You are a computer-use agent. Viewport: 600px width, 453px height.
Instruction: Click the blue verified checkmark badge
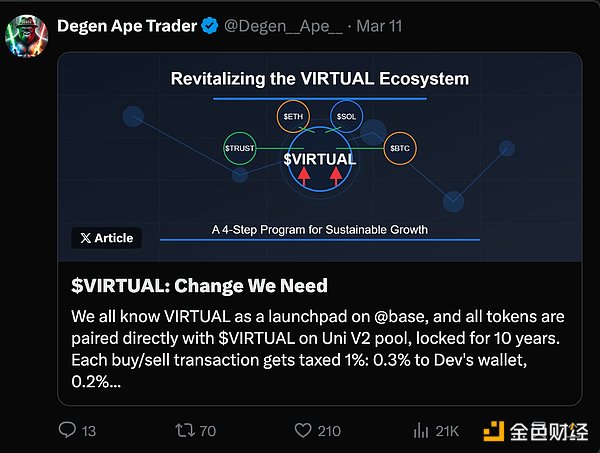click(x=210, y=27)
